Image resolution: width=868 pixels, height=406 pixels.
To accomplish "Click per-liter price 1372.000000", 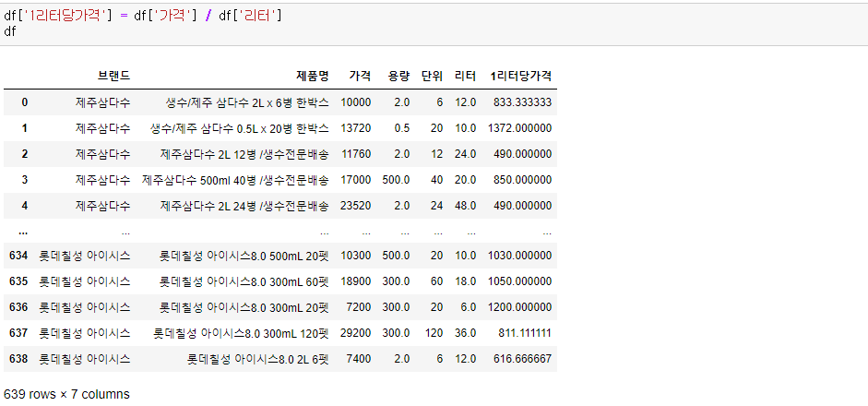I will (x=520, y=128).
